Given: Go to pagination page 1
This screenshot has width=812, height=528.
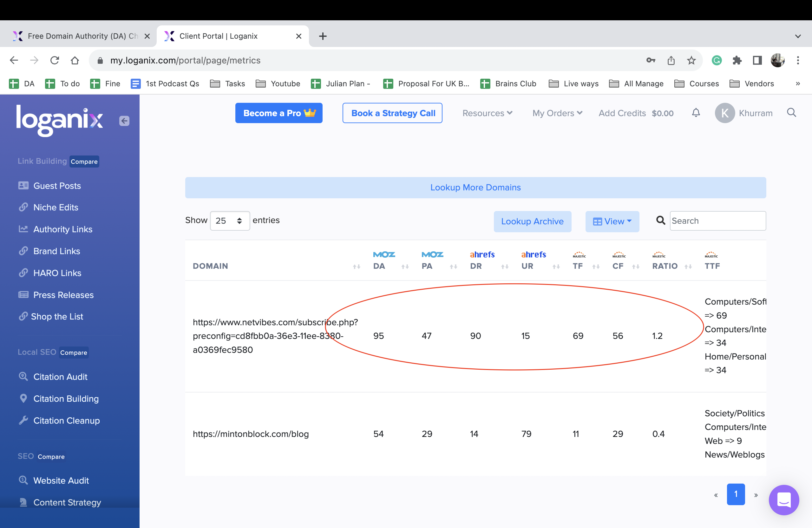Looking at the screenshot, I should pyautogui.click(x=736, y=494).
